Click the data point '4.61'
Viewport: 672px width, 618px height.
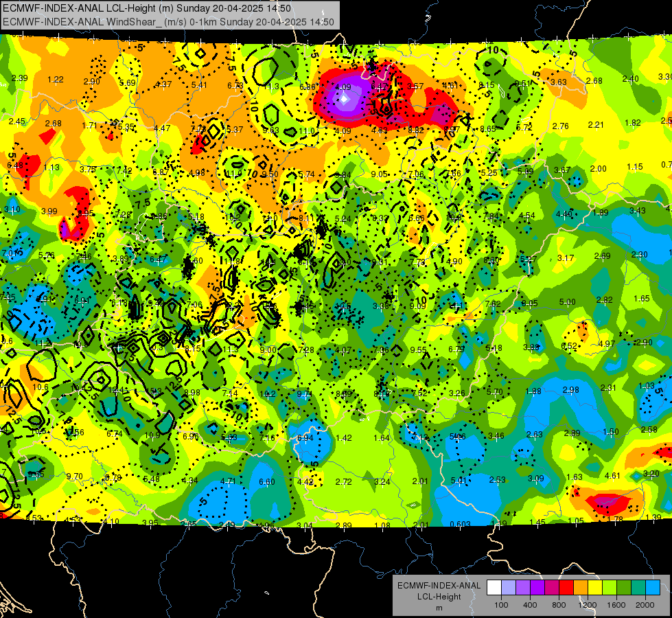point(612,476)
